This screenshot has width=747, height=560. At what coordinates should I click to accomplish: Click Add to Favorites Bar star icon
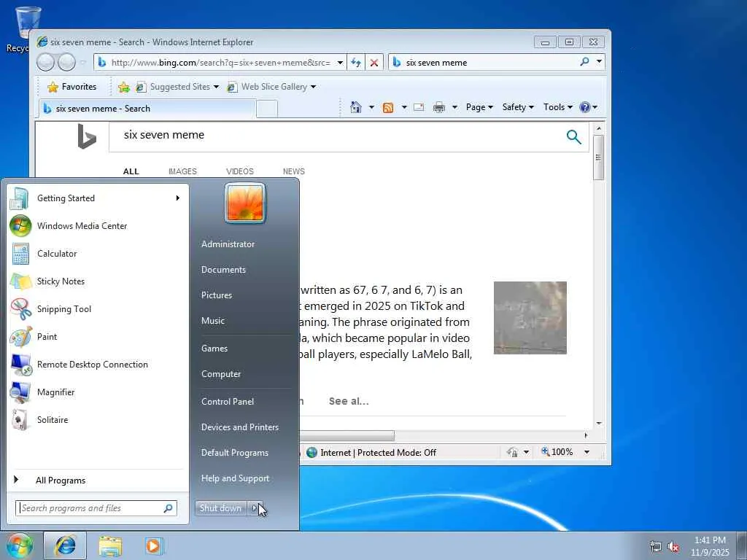[124, 87]
